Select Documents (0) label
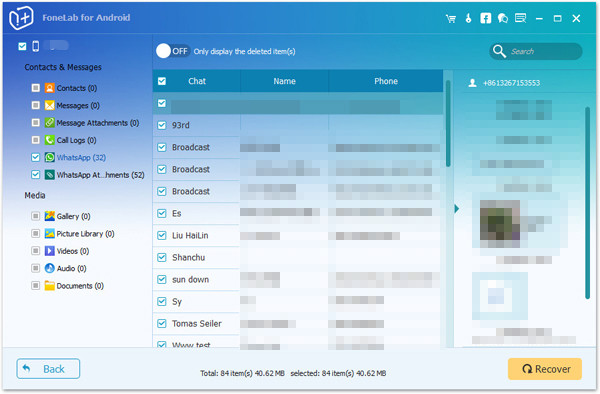The height and width of the screenshot is (394, 600). tap(80, 285)
